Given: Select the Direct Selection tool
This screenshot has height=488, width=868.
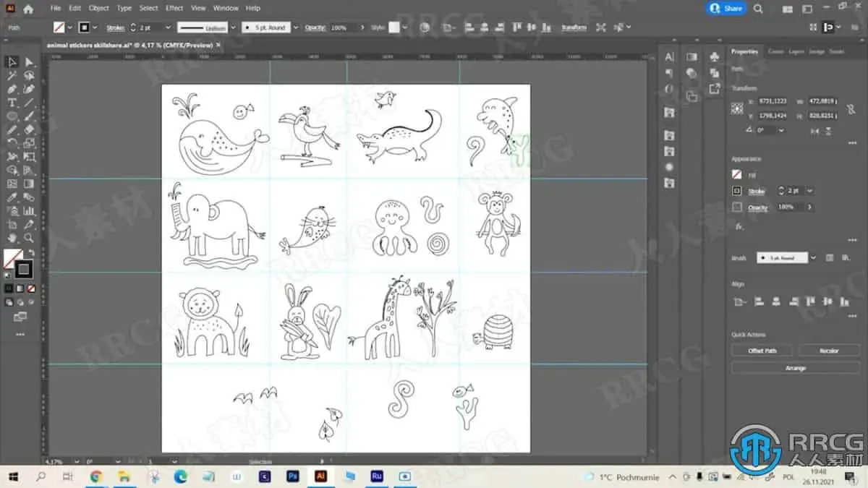Looking at the screenshot, I should pos(29,62).
